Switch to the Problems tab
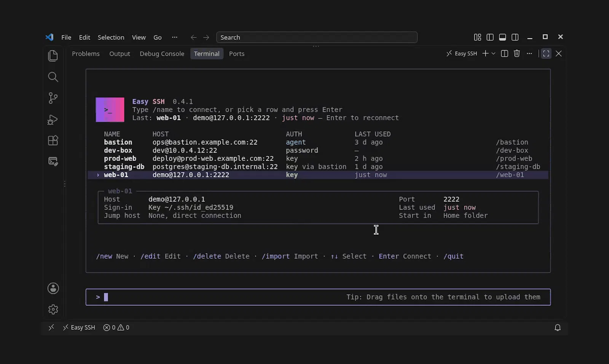 (x=86, y=54)
